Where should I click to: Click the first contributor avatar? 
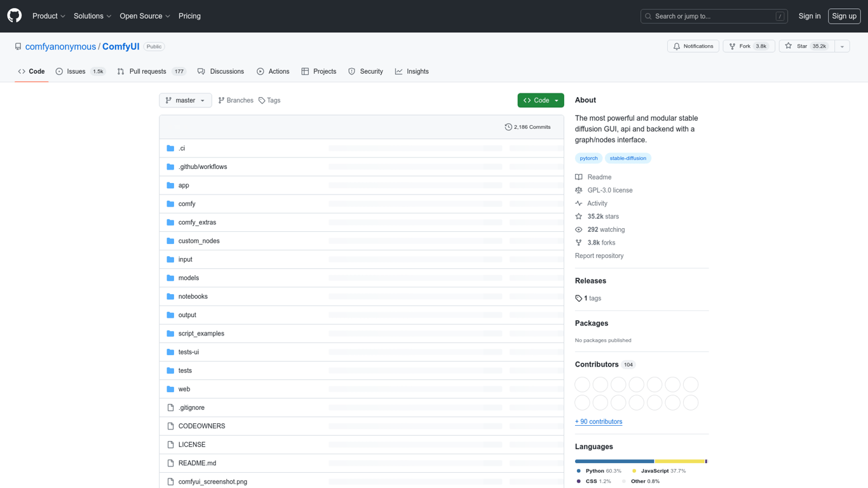coord(582,384)
